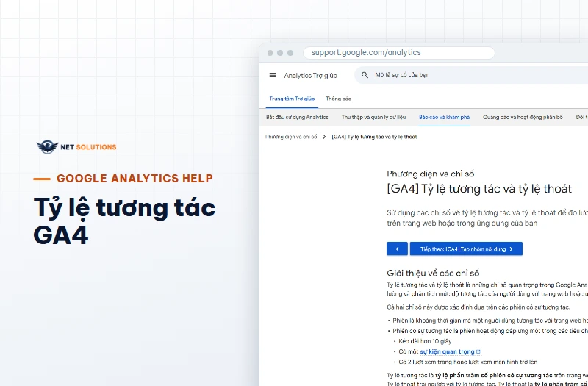Click Phương diện và chỉ số breadcrumb link
588x386 pixels.
(x=291, y=137)
